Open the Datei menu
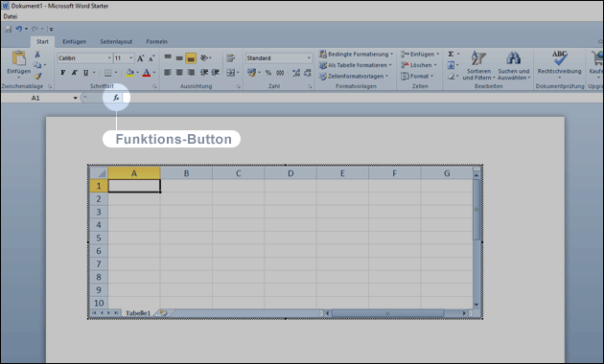 tap(11, 16)
